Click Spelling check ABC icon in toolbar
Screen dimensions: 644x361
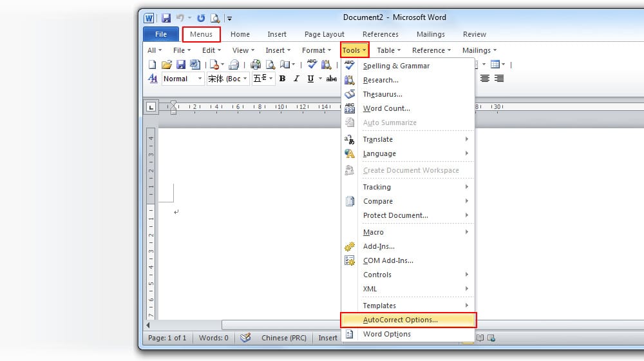[312, 64]
